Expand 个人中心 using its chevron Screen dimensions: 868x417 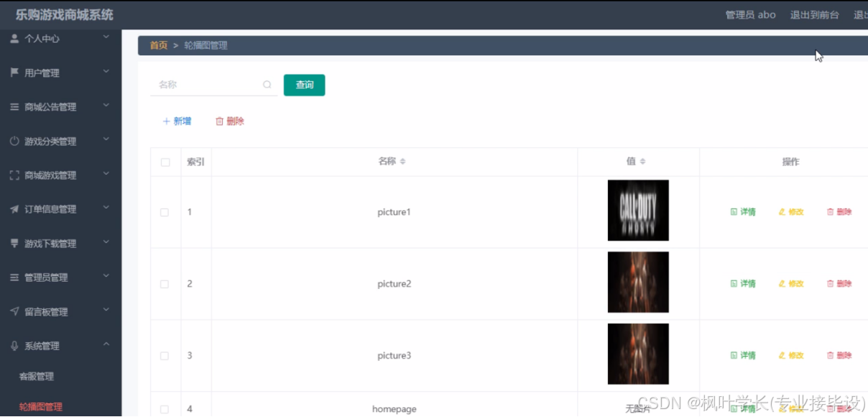[x=106, y=37]
